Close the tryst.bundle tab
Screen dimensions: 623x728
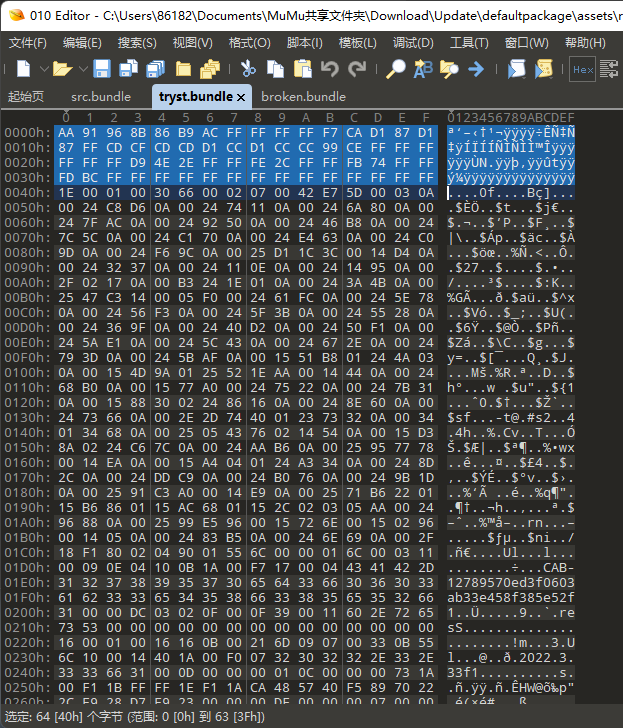click(x=241, y=97)
